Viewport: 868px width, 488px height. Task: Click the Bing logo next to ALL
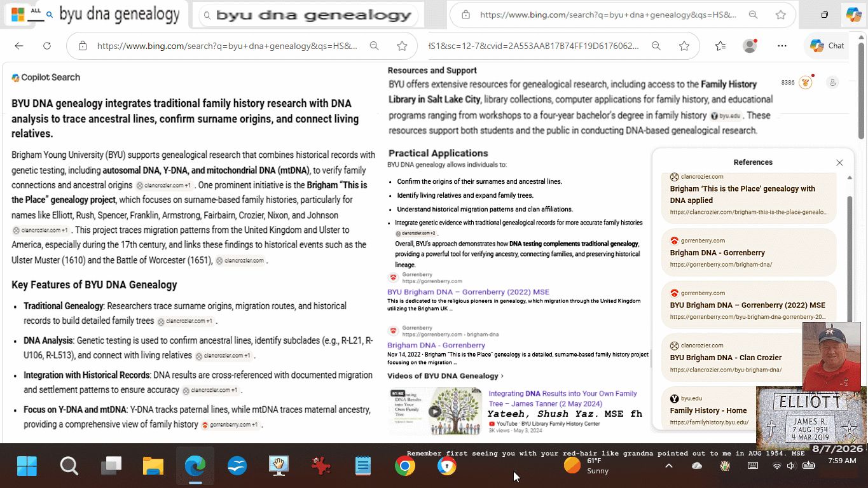pos(18,15)
